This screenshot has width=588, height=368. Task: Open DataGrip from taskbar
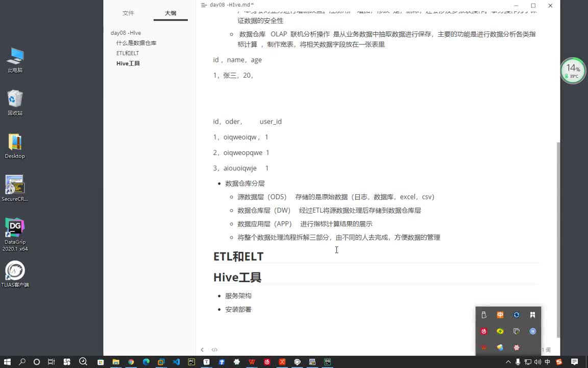[x=327, y=362]
